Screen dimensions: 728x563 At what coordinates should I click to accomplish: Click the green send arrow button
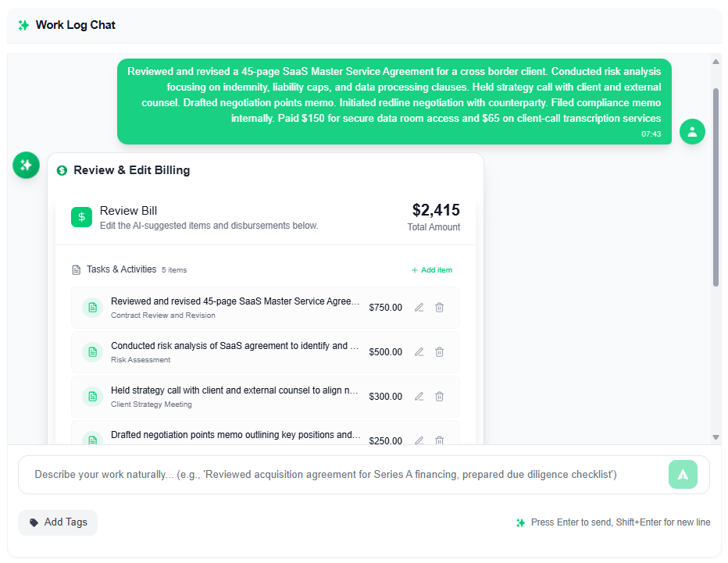[x=683, y=474]
